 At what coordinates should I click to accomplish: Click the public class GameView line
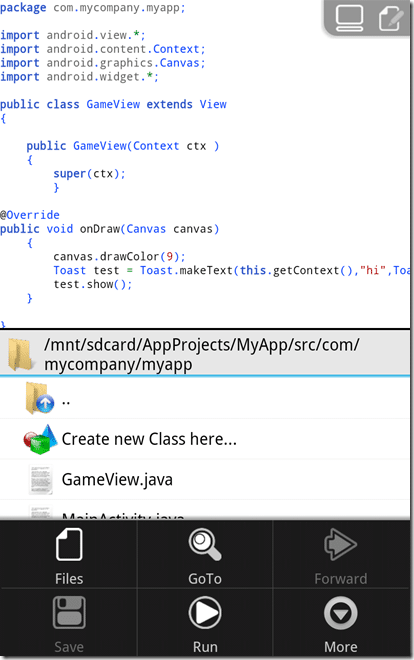tap(113, 104)
